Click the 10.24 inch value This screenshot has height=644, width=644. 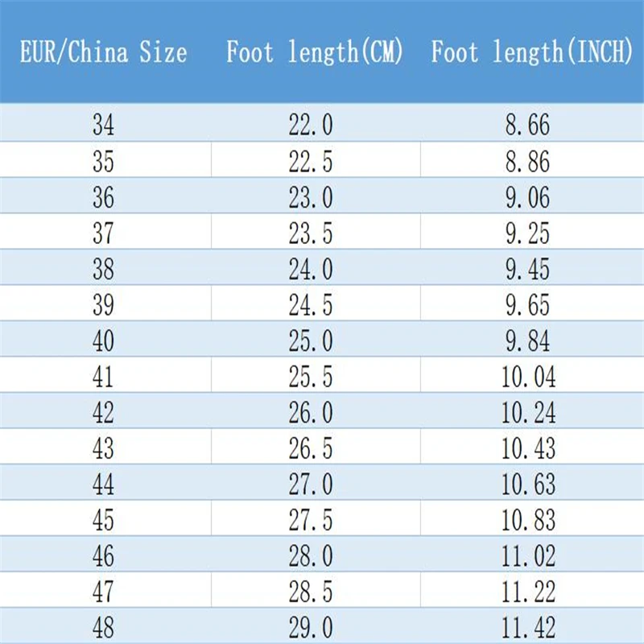coord(529,412)
